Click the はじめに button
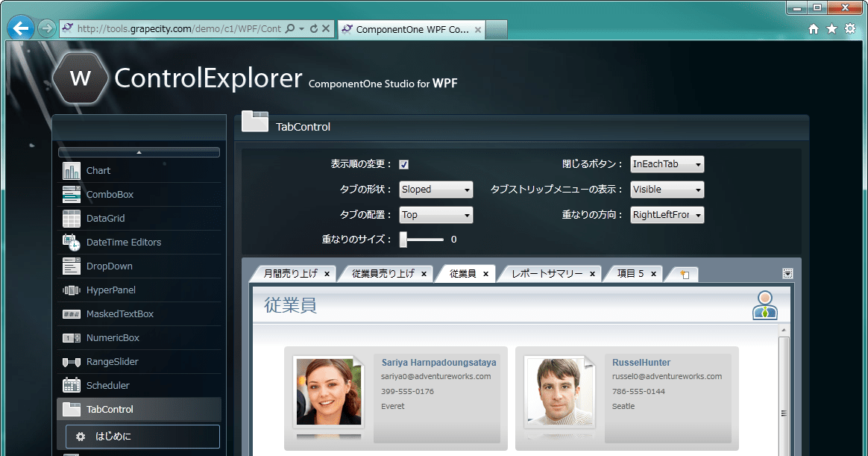 click(142, 437)
